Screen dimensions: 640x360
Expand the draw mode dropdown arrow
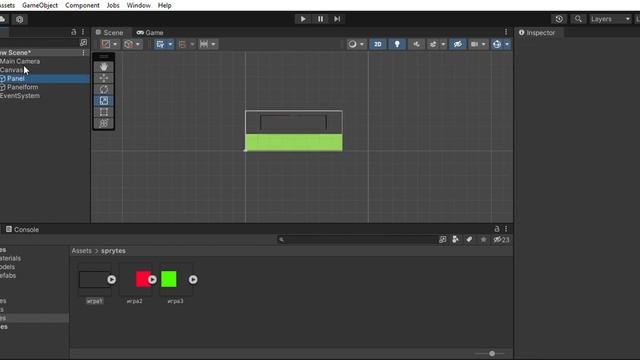pos(362,44)
